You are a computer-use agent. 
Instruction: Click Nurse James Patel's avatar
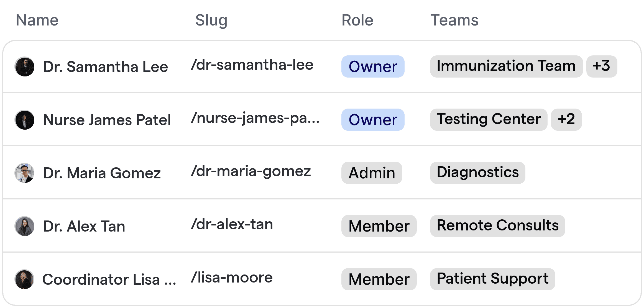tap(25, 120)
